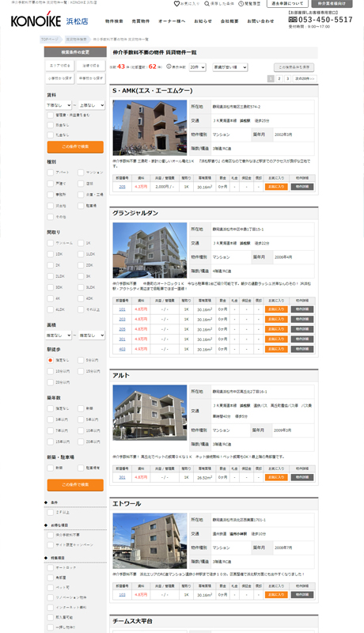Expand the sort order dropdown
This screenshot has height=633, width=364.
point(230,67)
